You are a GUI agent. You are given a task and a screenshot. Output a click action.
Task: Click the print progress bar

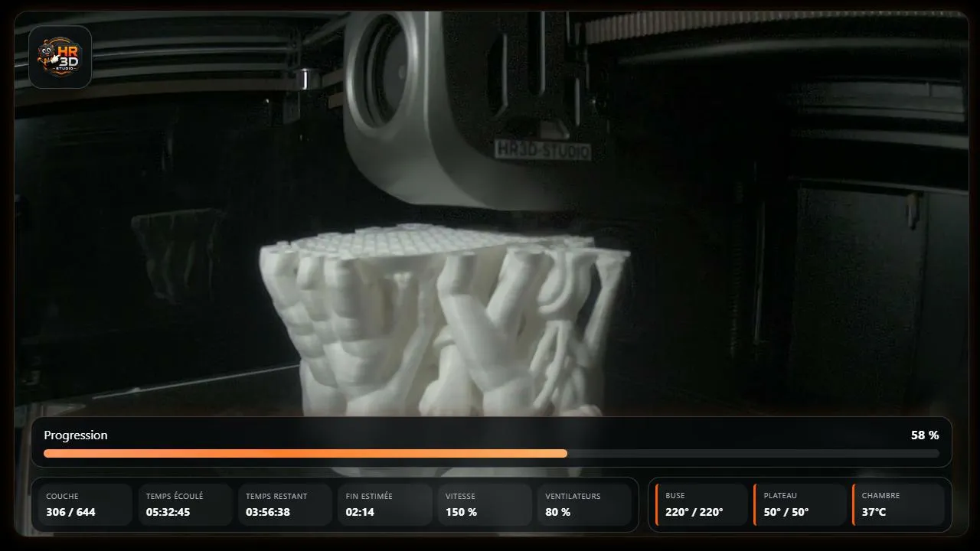click(492, 453)
